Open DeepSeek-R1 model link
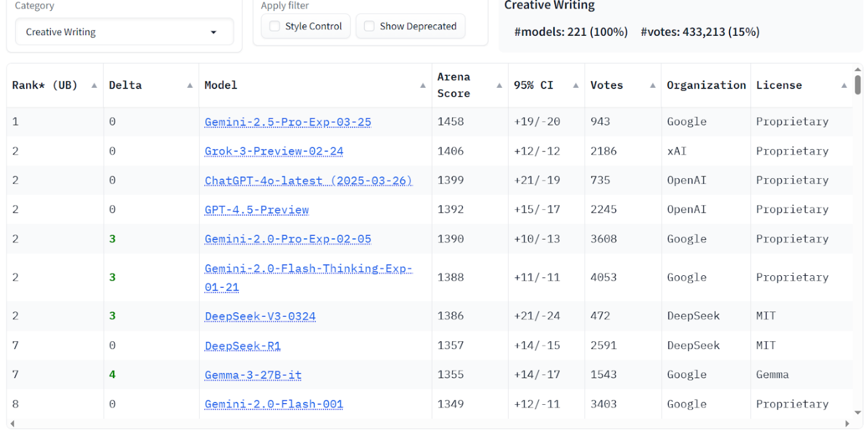 [243, 345]
